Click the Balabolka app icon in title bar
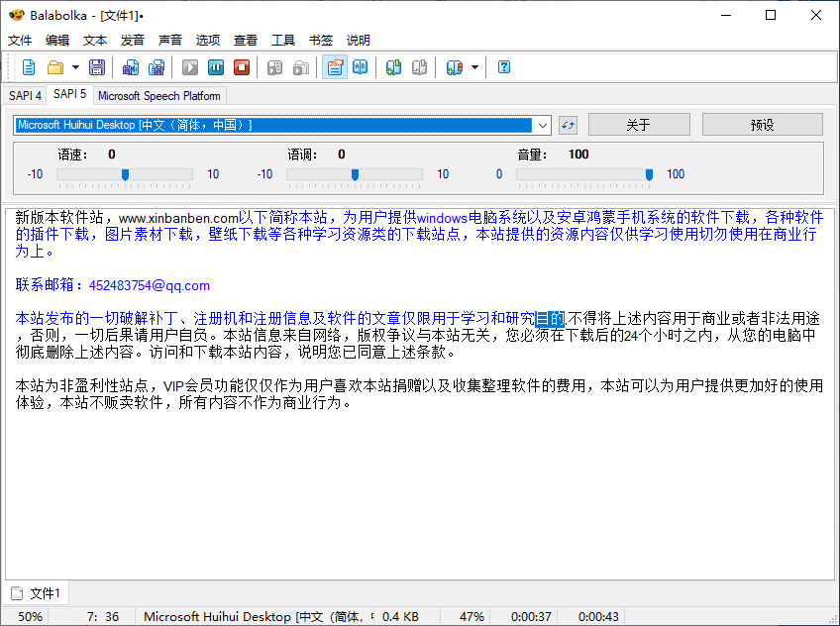This screenshot has height=626, width=840. (x=16, y=15)
